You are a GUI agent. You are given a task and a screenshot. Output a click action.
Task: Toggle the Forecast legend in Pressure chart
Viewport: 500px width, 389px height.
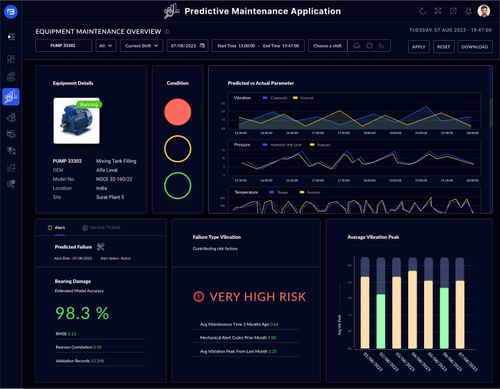(x=320, y=145)
